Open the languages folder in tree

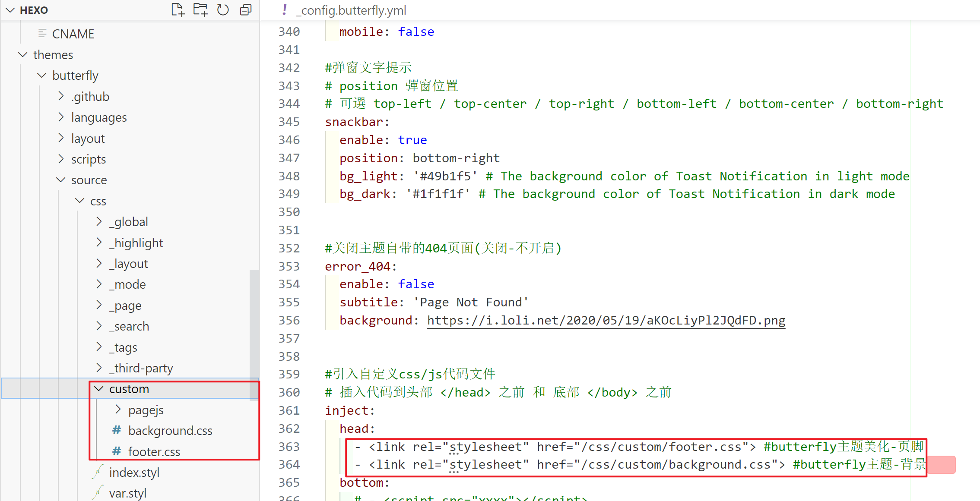tap(98, 117)
